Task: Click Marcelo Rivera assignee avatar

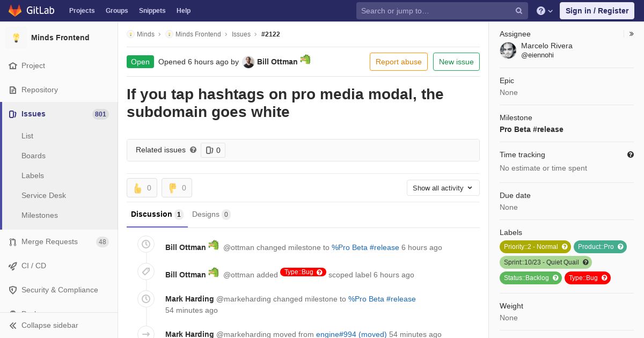Action: (x=508, y=50)
